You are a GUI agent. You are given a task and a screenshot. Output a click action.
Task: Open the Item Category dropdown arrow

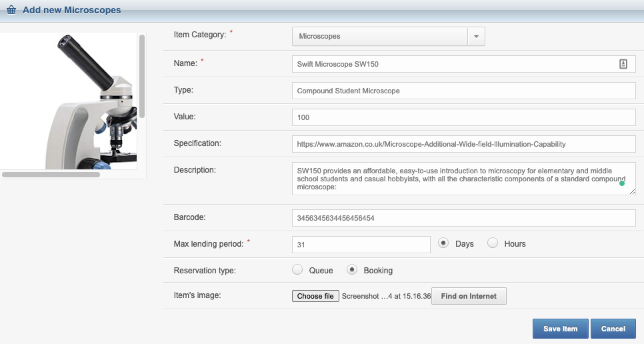pos(476,36)
